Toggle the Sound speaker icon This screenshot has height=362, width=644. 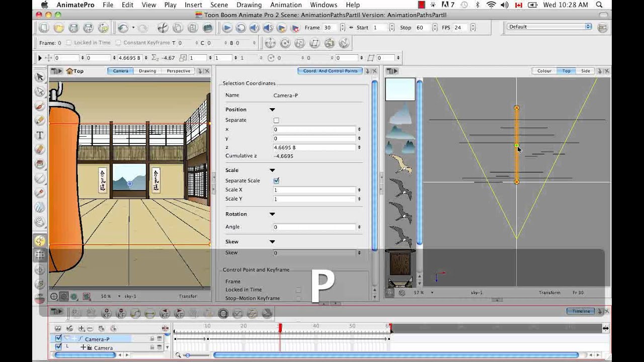click(x=254, y=28)
